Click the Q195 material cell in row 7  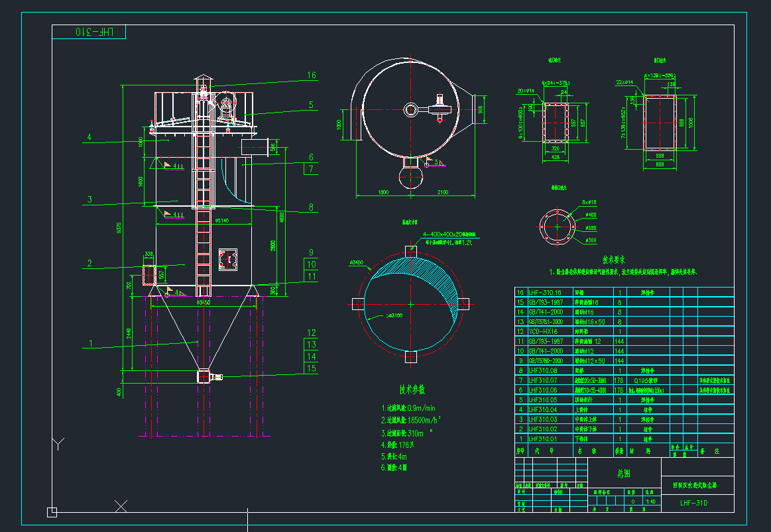point(644,381)
